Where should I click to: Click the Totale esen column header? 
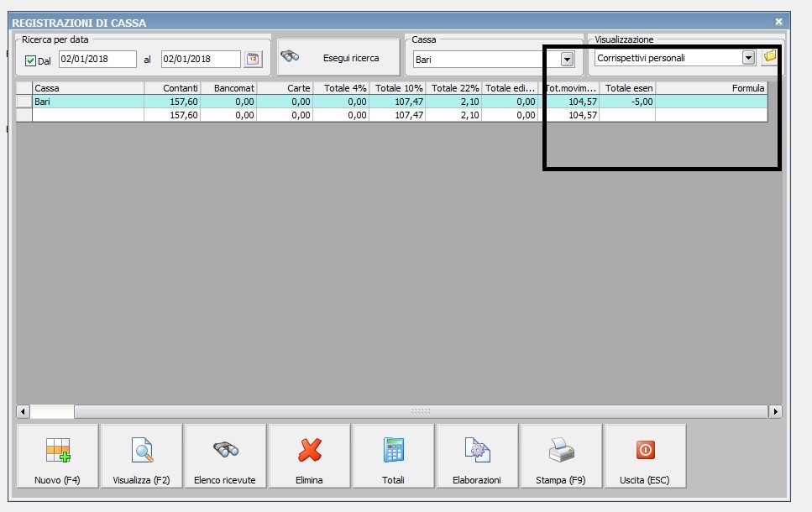627,88
